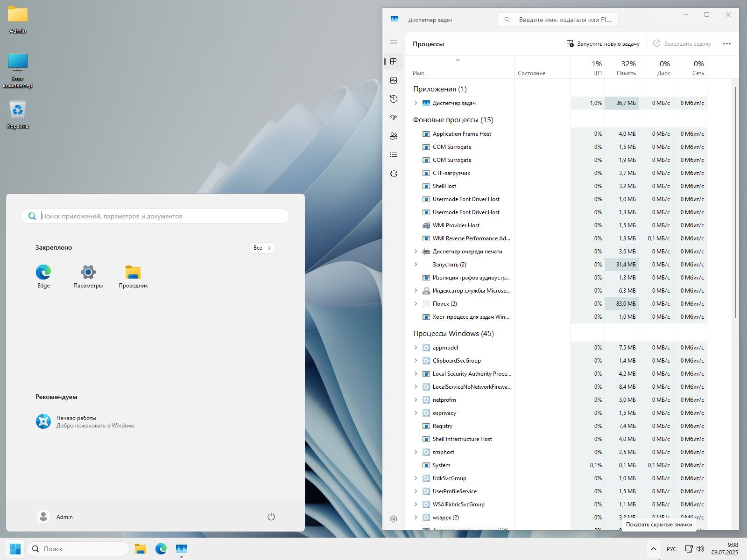Select the System process row
This screenshot has width=747, height=560.
pos(556,465)
